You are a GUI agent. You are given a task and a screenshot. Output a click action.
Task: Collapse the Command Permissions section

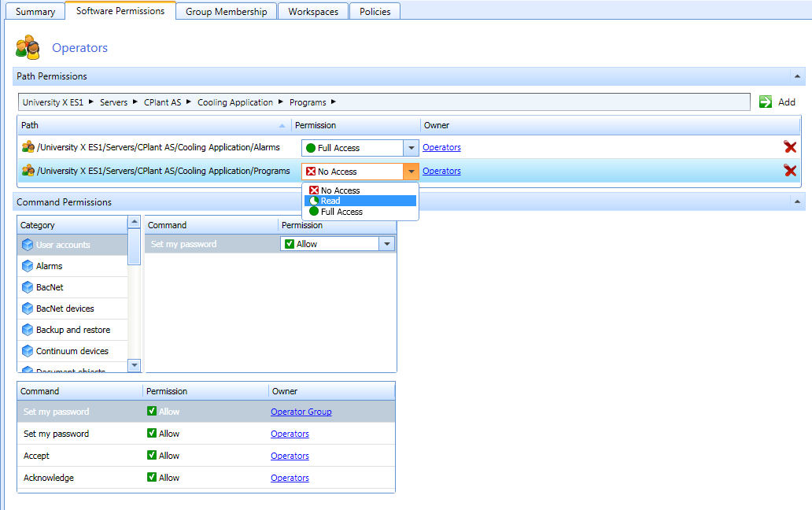(x=797, y=202)
